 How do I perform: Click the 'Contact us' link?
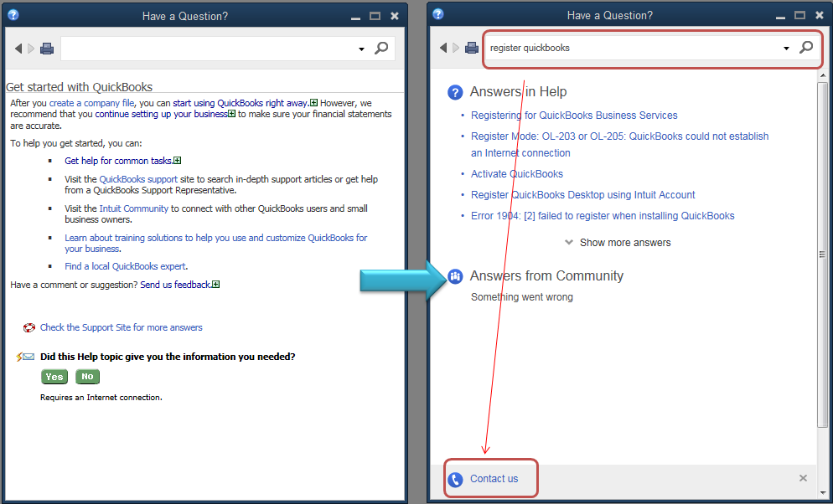pos(494,479)
